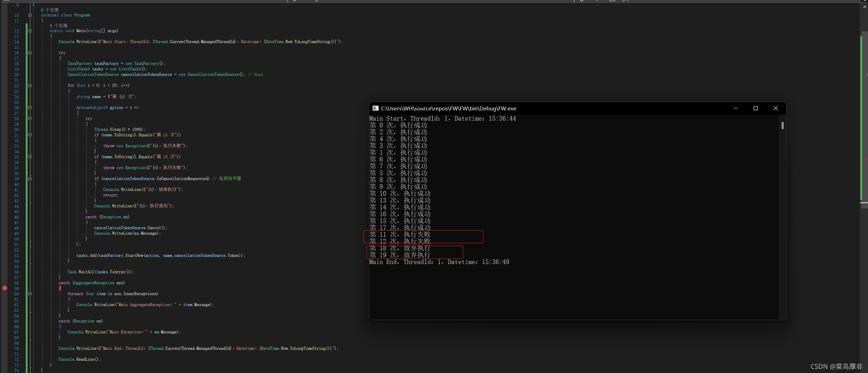868x373 pixels.
Task: Click the Task.WaitAll(tasks.ToArray()) line
Action: (101, 272)
